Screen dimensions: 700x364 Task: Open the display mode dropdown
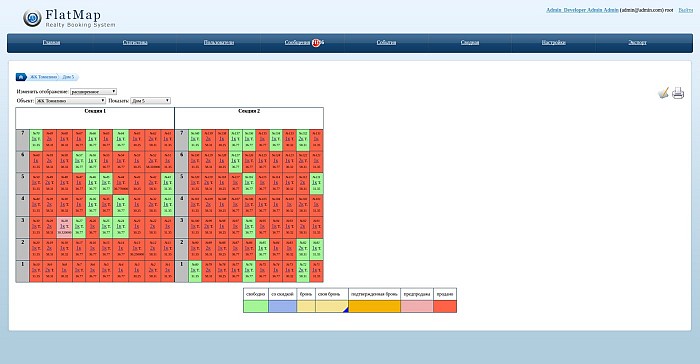[93, 92]
